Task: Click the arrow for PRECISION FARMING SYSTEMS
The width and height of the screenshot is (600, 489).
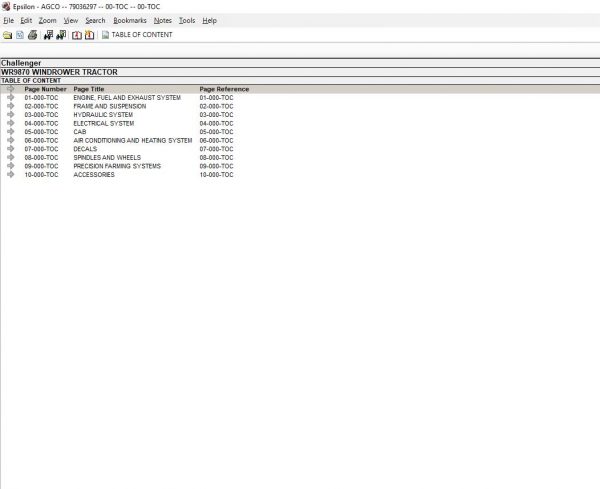Action: pyautogui.click(x=10, y=166)
